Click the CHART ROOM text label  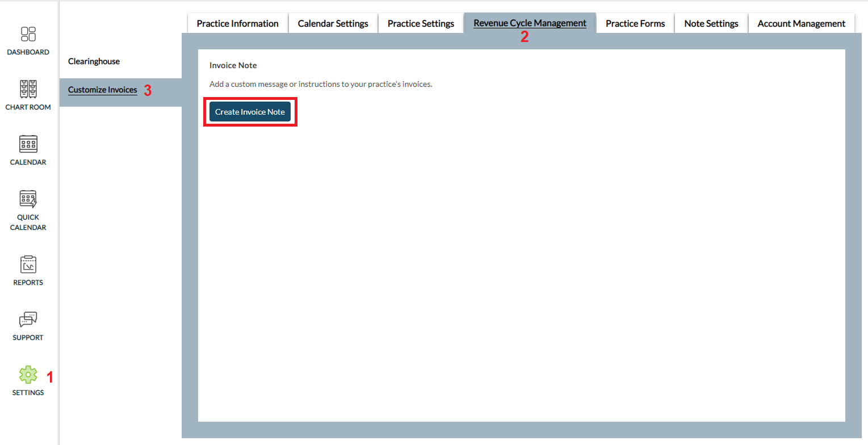point(28,107)
